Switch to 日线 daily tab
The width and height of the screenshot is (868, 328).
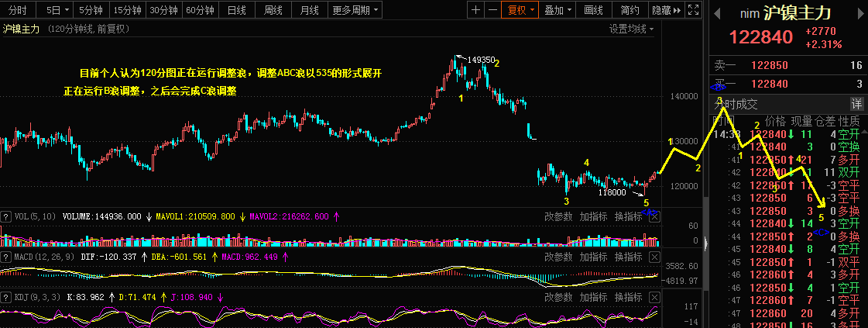click(236, 9)
